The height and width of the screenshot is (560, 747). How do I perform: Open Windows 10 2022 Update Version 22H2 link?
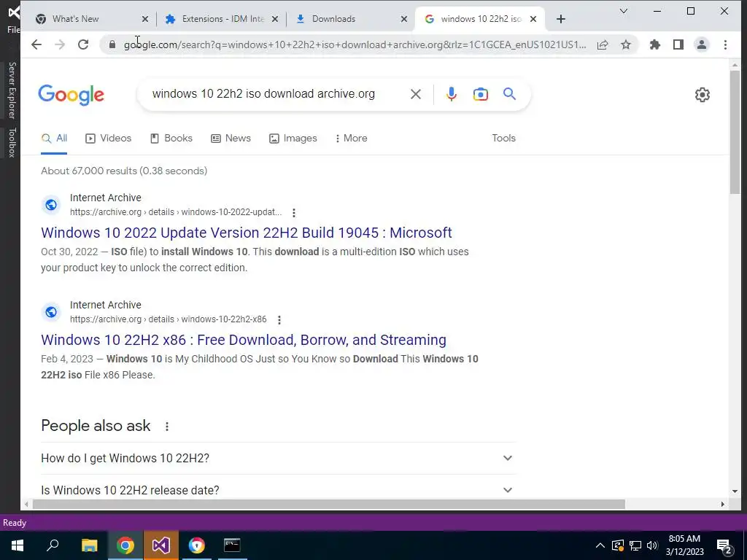[x=247, y=233]
